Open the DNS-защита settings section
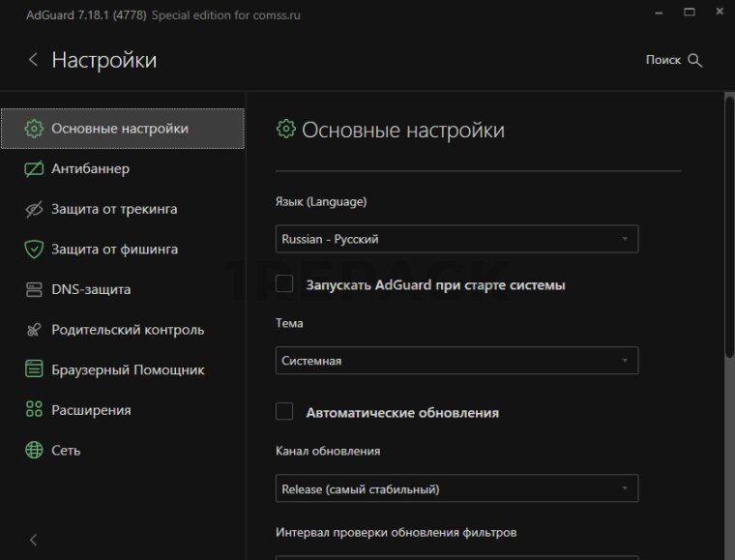This screenshot has height=560, width=735. [x=91, y=289]
